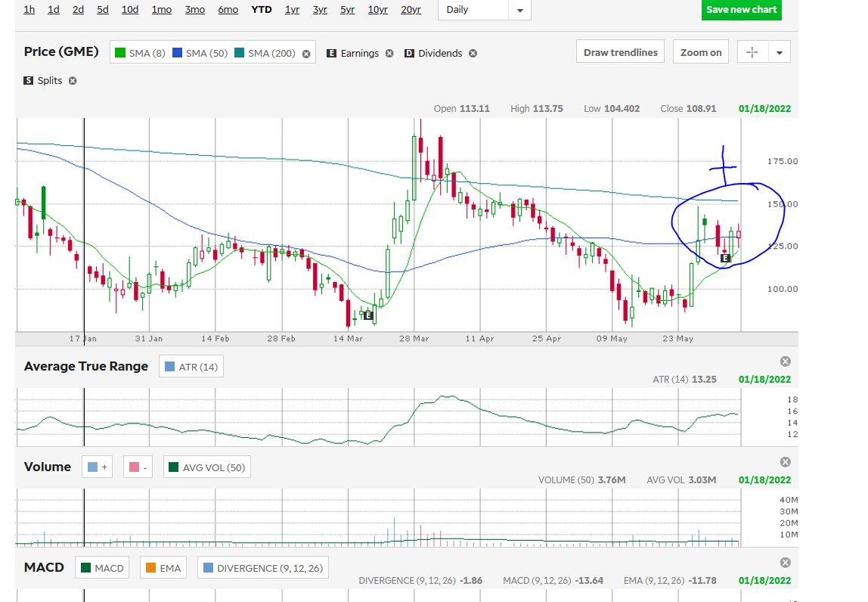Toggle the Volume minus color option

tap(138, 467)
